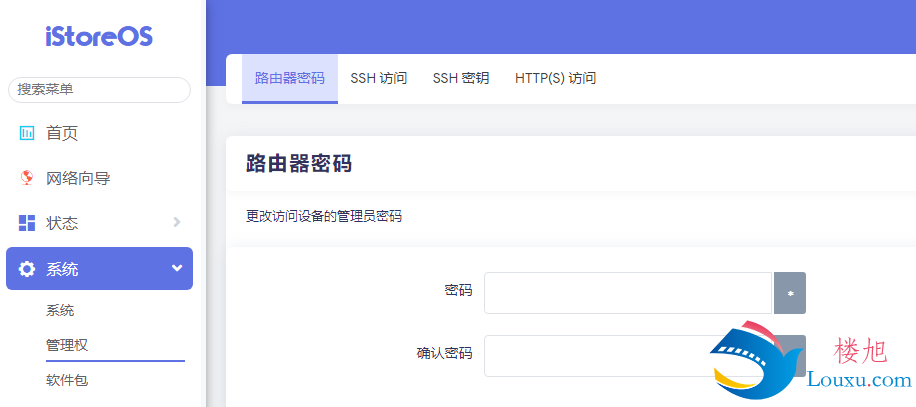Focus the 搜索菜单 search box
The width and height of the screenshot is (916, 407).
click(x=99, y=90)
